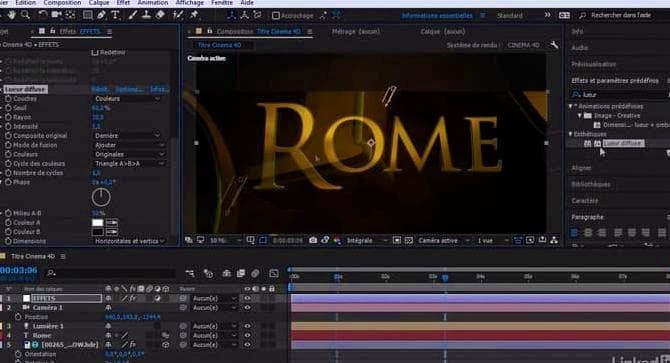670x363 pixels.
Task: Hide the EFFETS layer with eye icon
Action: click(x=247, y=298)
